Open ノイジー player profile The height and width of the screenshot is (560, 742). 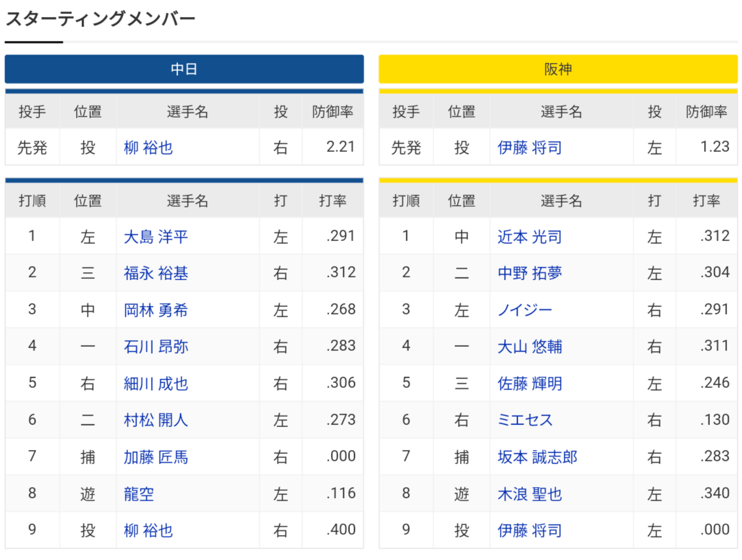pos(525,310)
